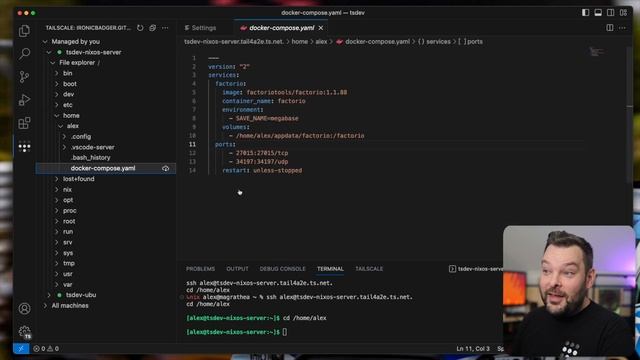This screenshot has width=640, height=360.
Task: Click the home breadcrumb segment
Action: point(300,42)
